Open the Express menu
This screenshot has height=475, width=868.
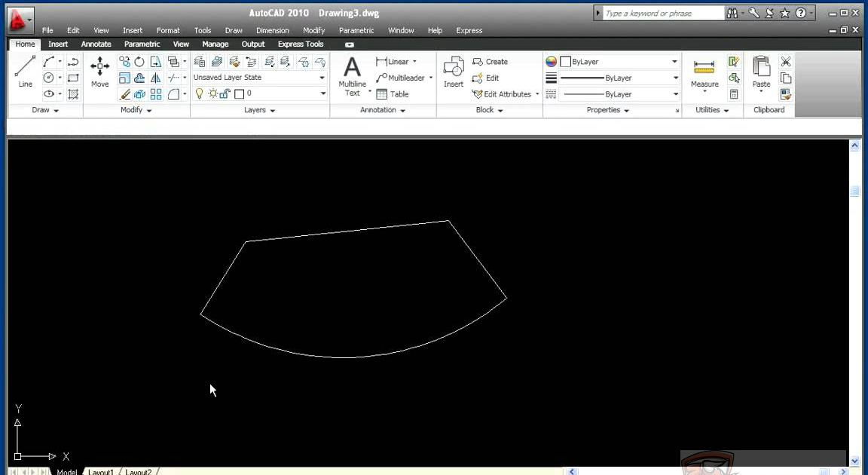(469, 30)
